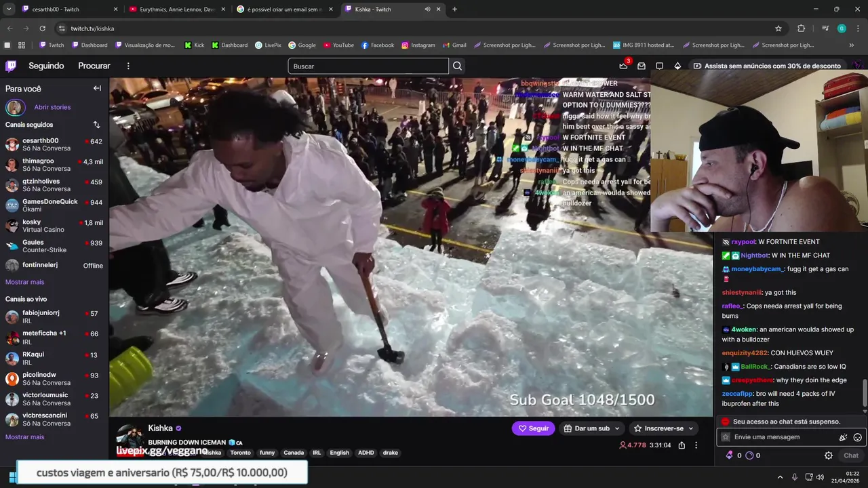This screenshot has height=488, width=868.
Task: Open picolinodw live channel
Action: 54,379
